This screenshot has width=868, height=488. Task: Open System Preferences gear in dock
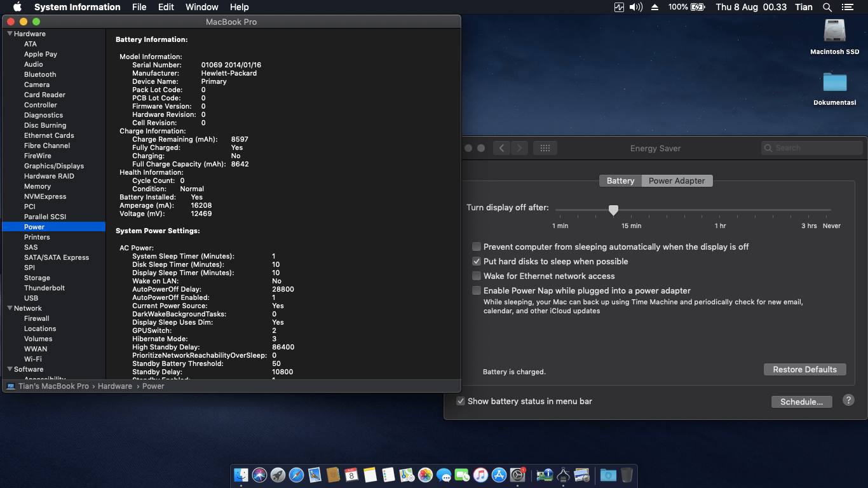(518, 475)
